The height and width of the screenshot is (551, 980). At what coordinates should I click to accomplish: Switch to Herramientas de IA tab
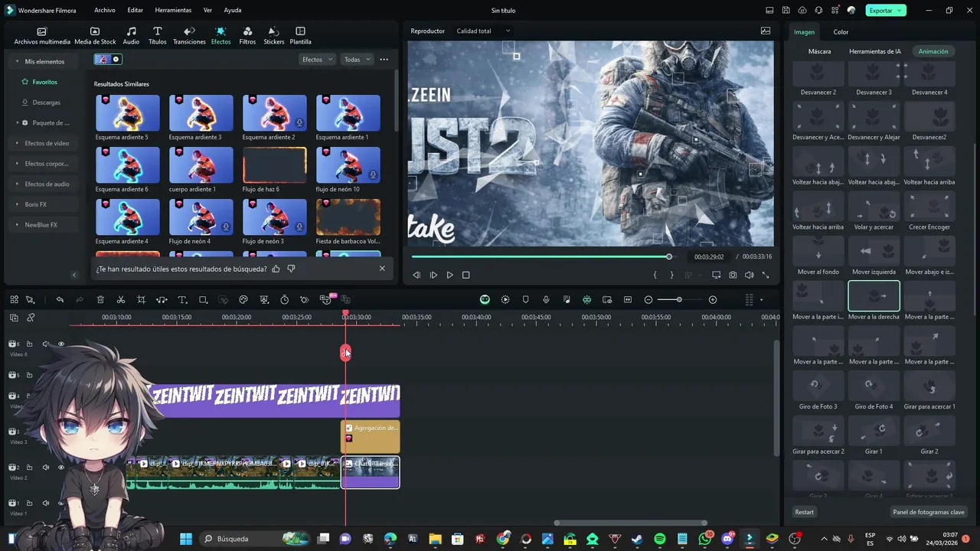pyautogui.click(x=874, y=51)
